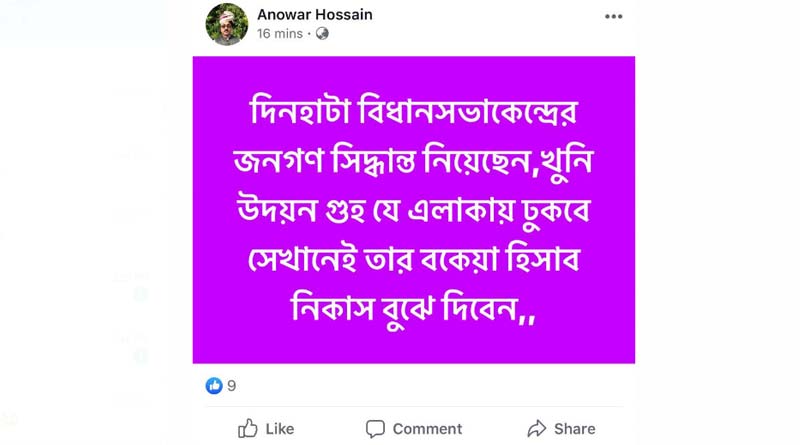
Task: Click the text line starting 'উদয়ন গুহ'
Action: pos(414,210)
